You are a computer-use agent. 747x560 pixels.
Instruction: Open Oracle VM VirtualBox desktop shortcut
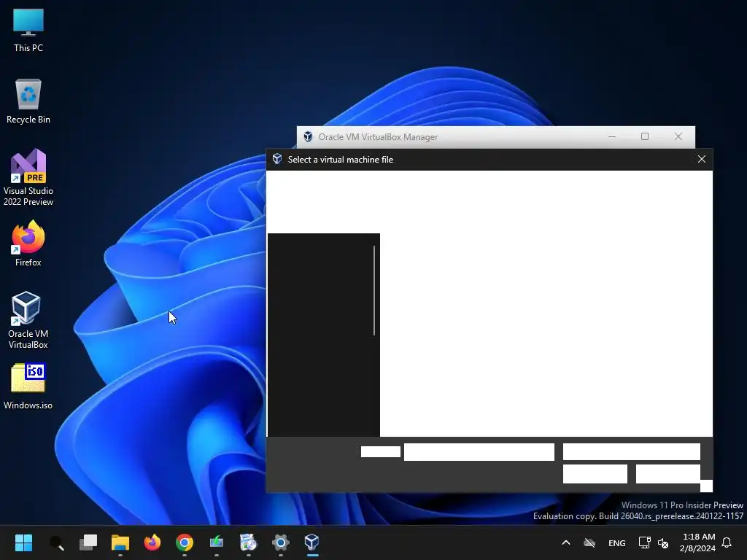coord(28,320)
